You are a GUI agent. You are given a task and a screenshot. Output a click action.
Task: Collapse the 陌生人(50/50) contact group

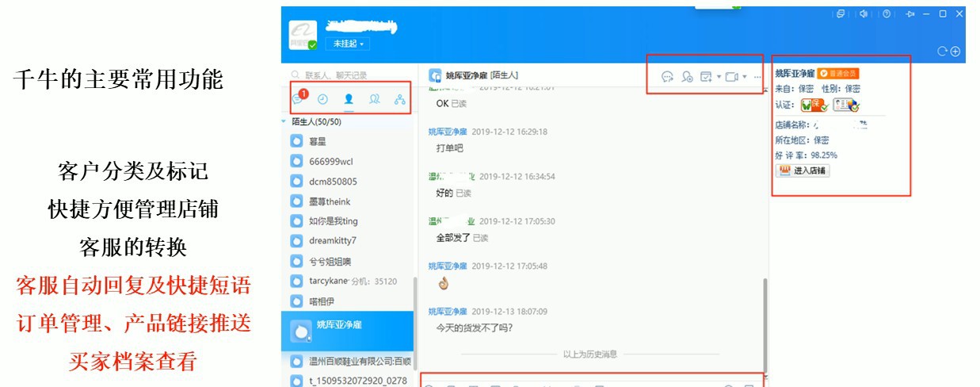(x=285, y=122)
